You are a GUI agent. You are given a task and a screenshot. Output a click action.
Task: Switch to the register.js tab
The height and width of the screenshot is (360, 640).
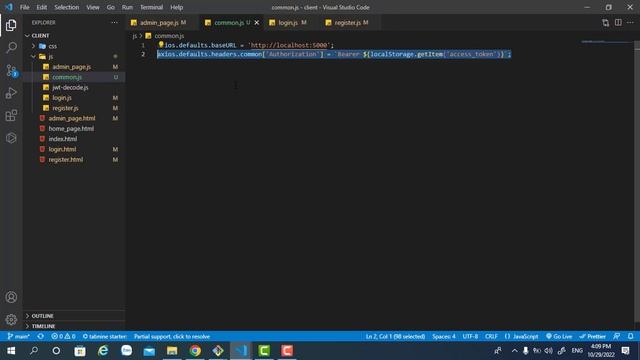347,22
